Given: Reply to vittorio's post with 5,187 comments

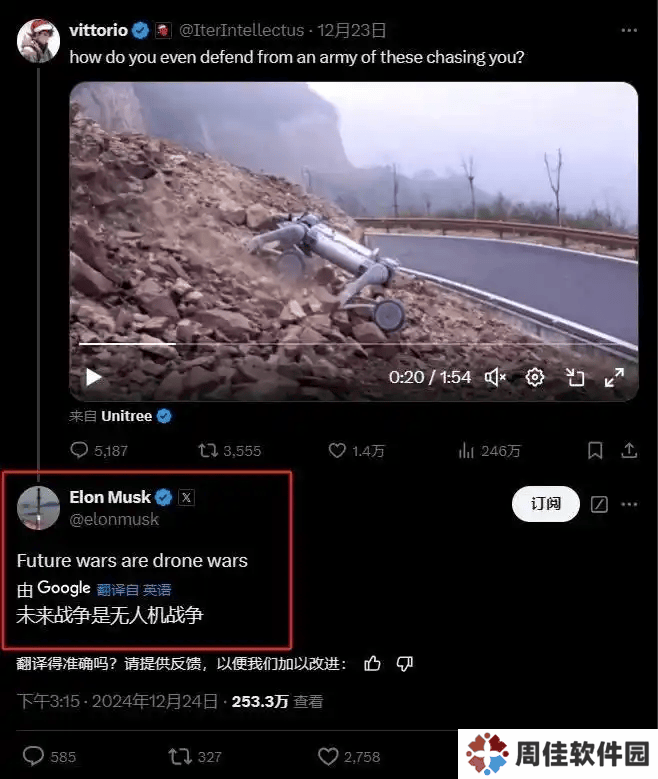Looking at the screenshot, I should point(99,451).
